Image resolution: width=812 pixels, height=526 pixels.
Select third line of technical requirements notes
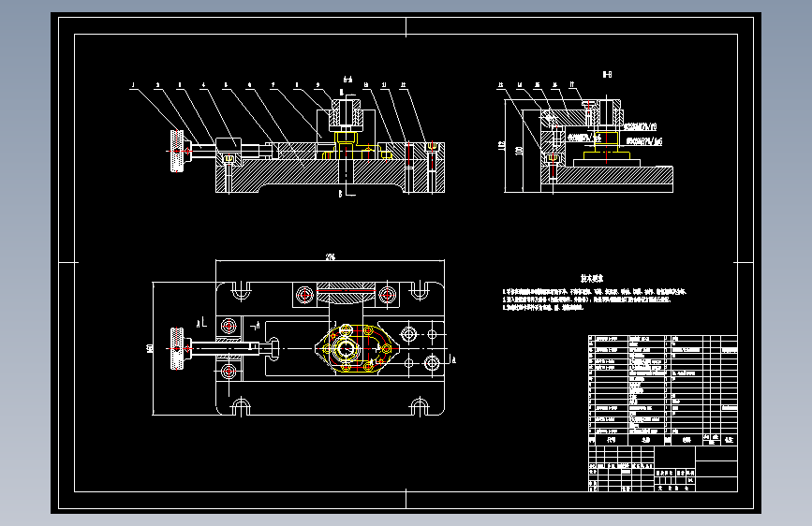543,307
